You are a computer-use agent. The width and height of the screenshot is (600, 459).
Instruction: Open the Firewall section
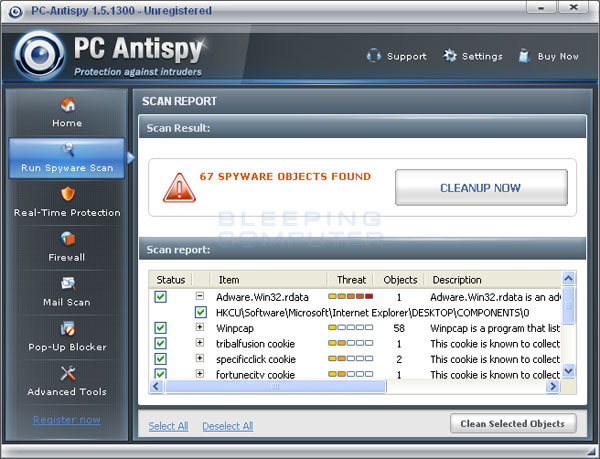point(67,247)
